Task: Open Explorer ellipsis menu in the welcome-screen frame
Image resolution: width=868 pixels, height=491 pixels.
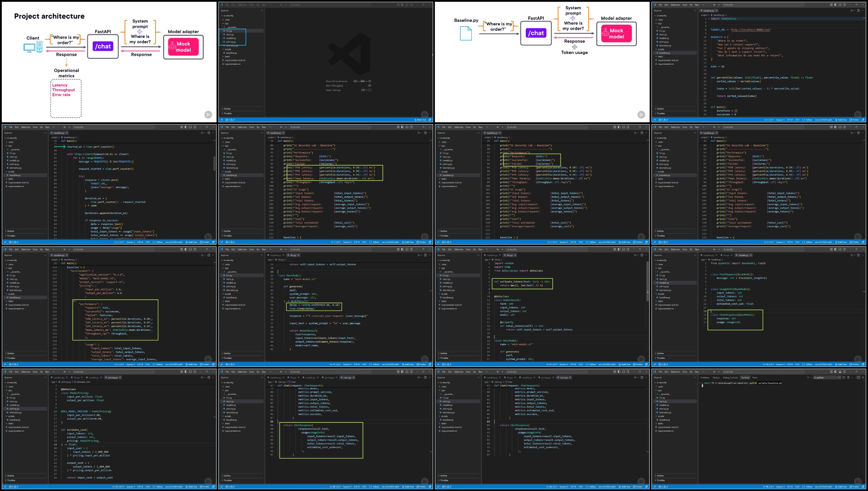Action: tap(262, 10)
